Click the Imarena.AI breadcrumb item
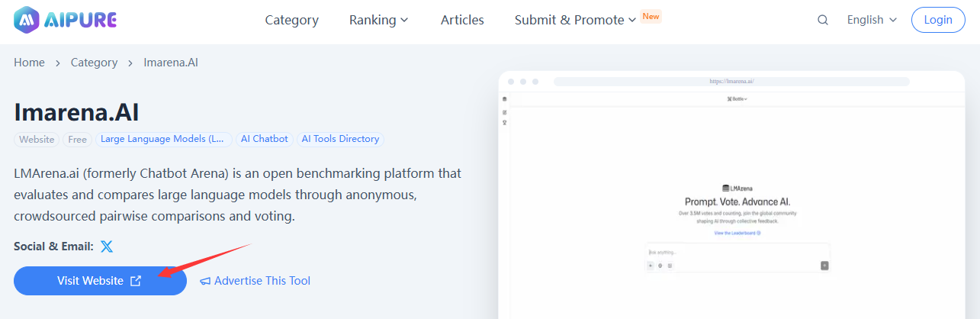This screenshot has width=980, height=319. click(171, 63)
